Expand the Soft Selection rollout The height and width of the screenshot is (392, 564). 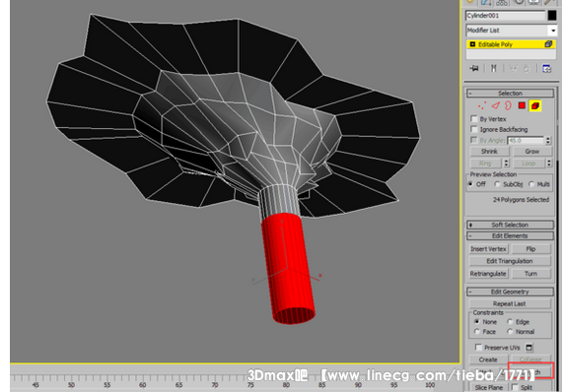510,225
